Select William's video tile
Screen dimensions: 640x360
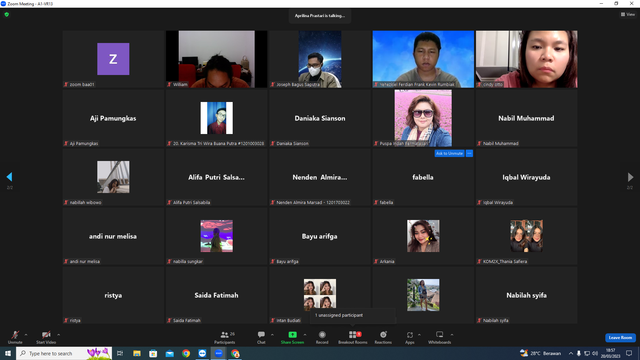(x=216, y=59)
